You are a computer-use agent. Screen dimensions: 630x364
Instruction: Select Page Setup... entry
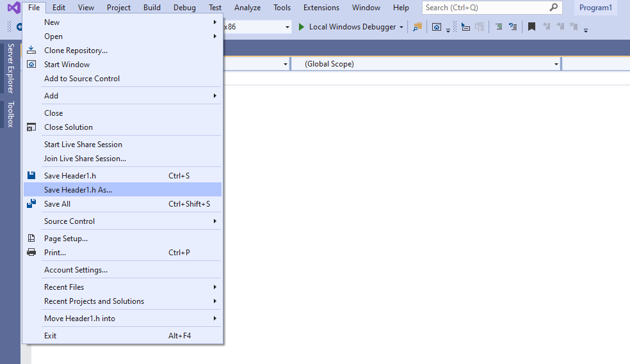coord(122,238)
